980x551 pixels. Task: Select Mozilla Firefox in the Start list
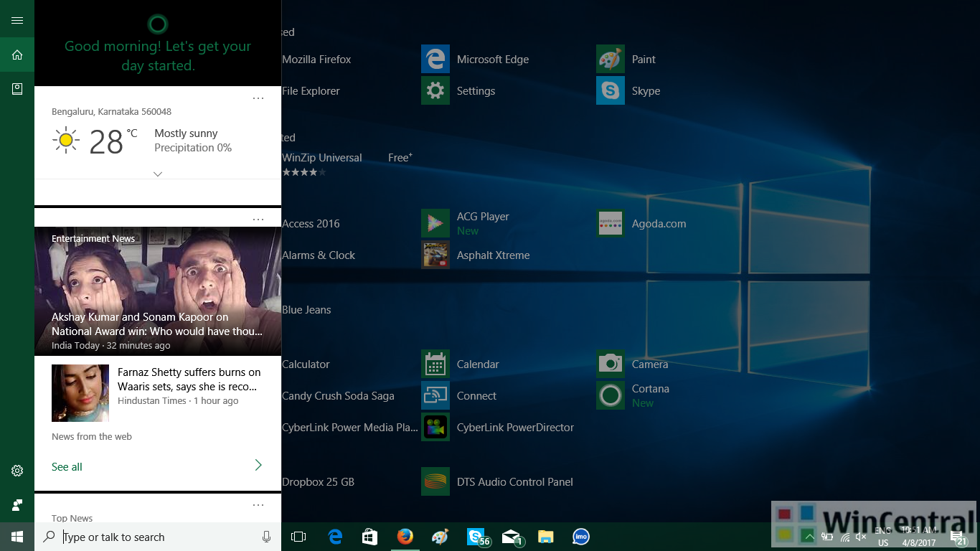click(316, 60)
